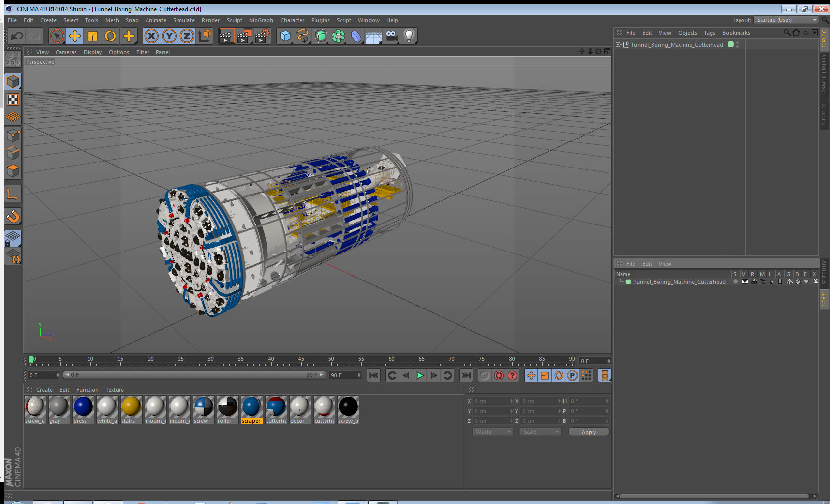Activate the Scale tool

[x=92, y=36]
